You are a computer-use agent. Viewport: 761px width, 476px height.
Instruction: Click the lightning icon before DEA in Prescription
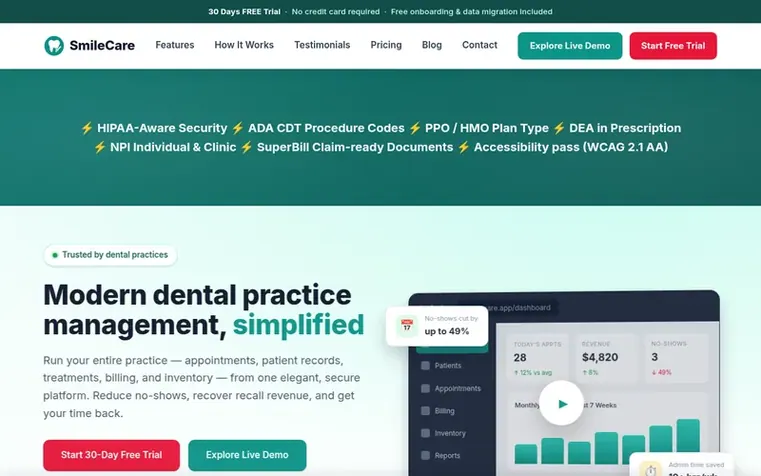559,128
